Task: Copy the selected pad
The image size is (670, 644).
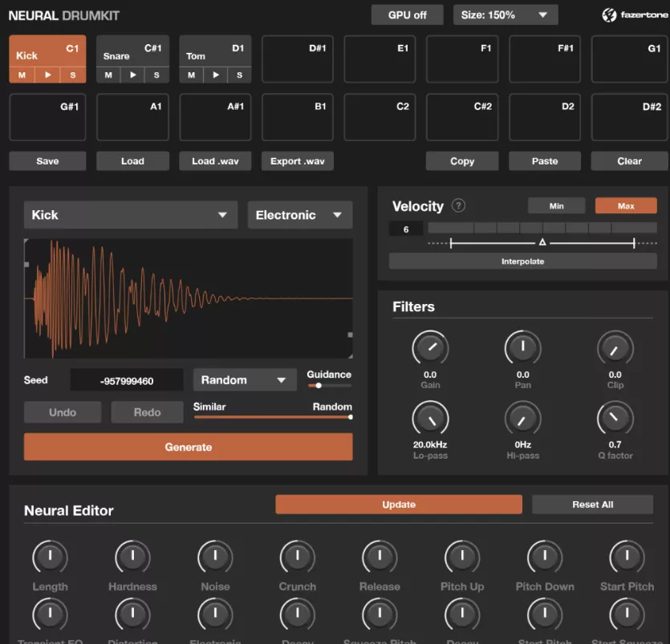Action: 462,161
